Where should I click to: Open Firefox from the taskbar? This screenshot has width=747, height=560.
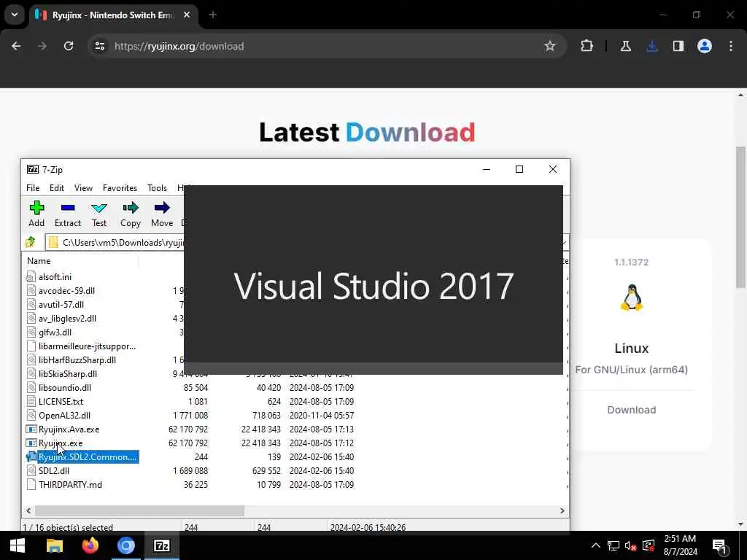point(90,545)
